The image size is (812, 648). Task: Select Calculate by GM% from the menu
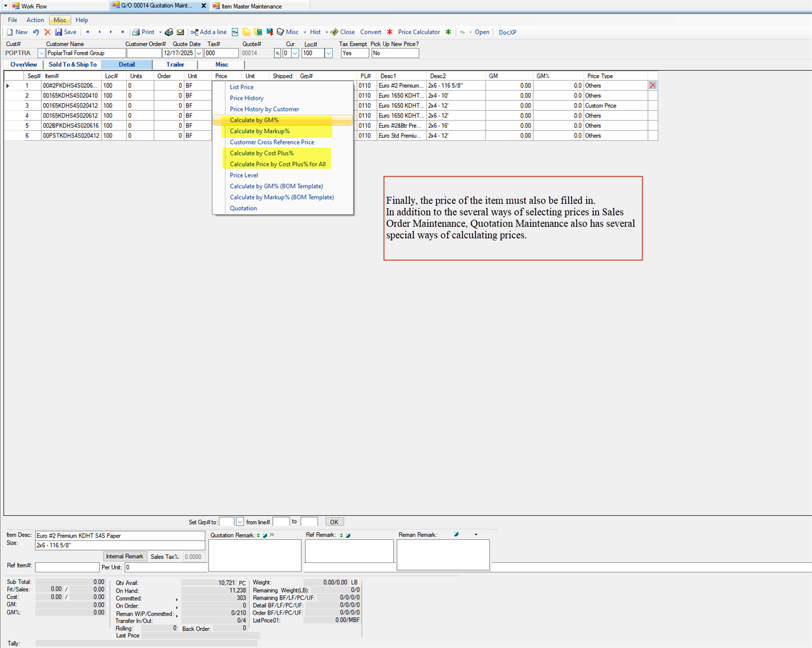click(254, 120)
